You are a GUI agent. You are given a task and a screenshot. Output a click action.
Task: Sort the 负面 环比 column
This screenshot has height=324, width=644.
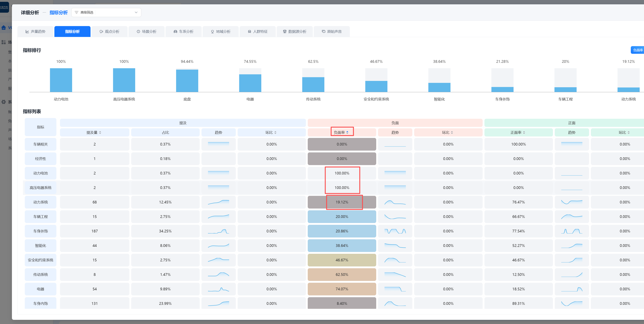coord(452,132)
